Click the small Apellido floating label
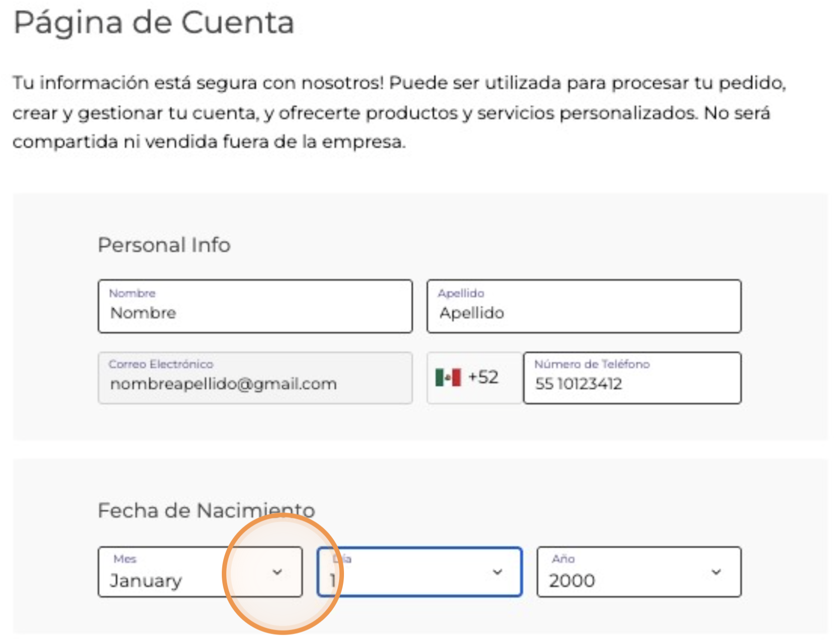The height and width of the screenshot is (642, 840). coord(461,293)
